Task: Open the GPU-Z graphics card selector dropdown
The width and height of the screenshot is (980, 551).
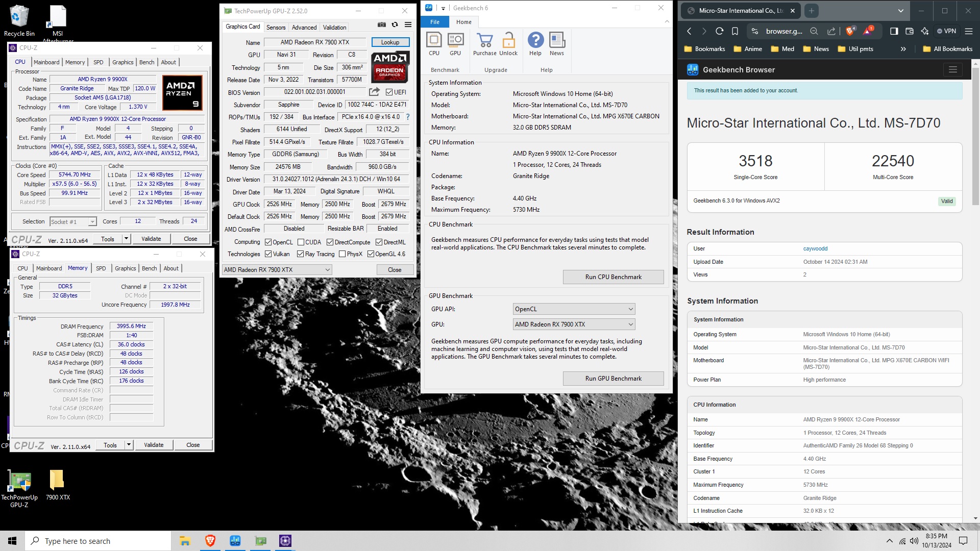Action: click(277, 270)
